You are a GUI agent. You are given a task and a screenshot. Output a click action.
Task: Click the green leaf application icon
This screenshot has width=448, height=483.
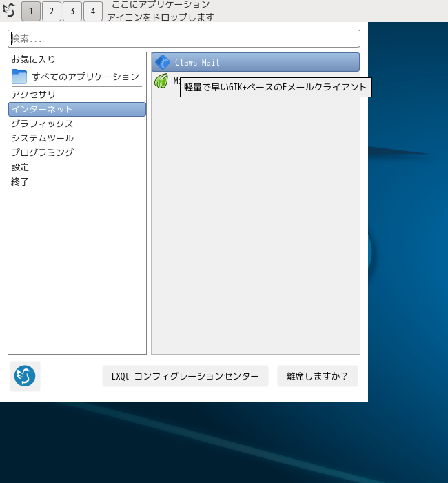161,81
